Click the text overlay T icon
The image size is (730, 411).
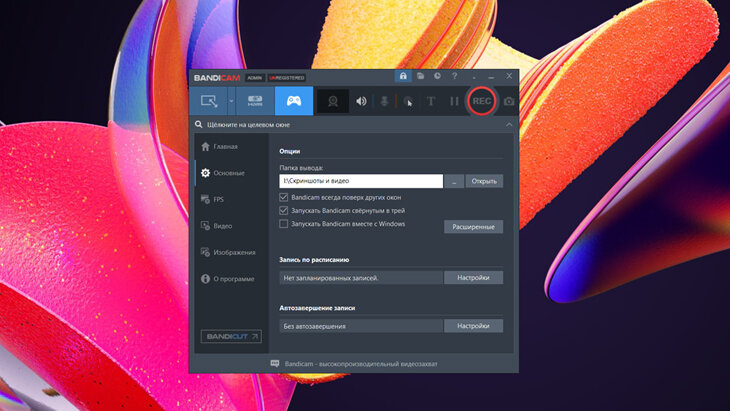click(x=431, y=101)
